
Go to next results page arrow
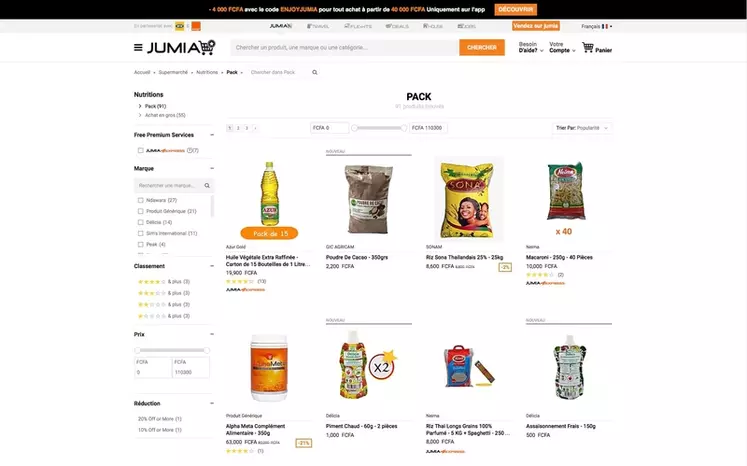click(255, 128)
